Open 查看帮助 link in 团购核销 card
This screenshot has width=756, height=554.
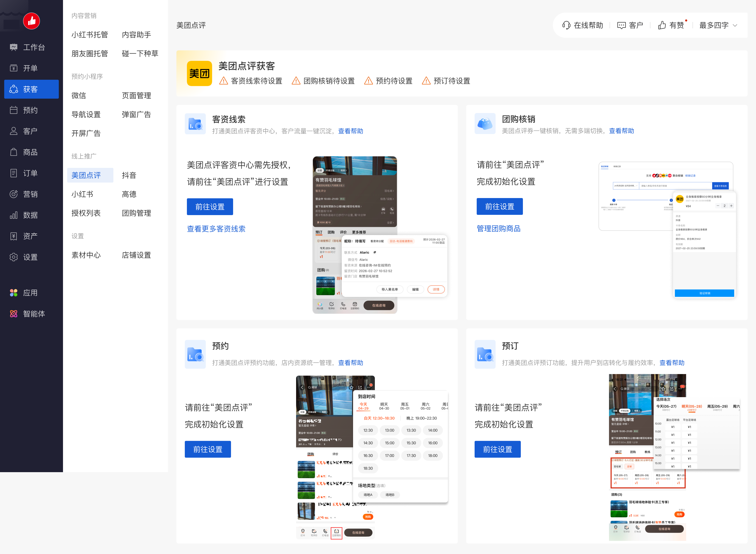[x=621, y=130]
